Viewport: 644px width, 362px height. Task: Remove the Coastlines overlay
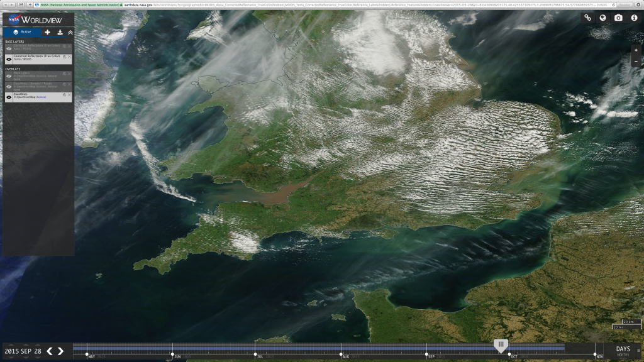(69, 95)
